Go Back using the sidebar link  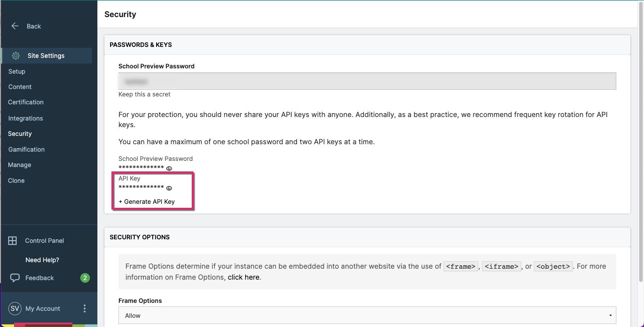click(x=34, y=26)
